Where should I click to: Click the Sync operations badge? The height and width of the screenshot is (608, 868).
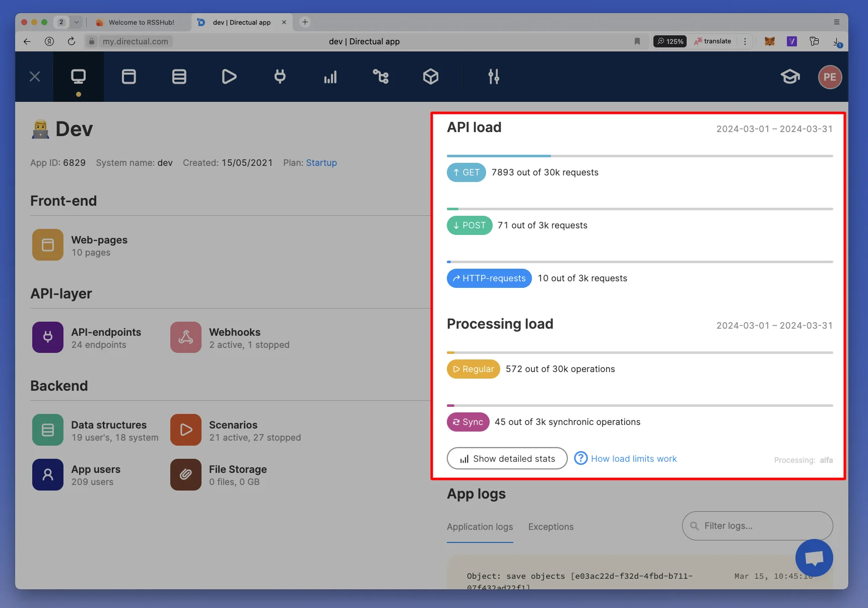468,422
